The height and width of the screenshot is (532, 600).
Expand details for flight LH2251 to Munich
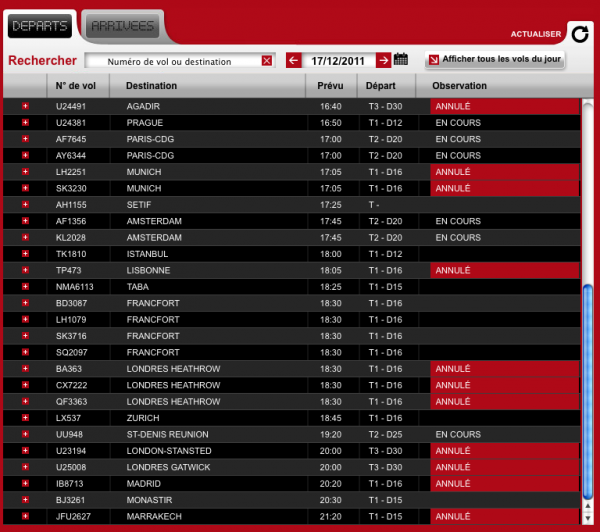point(26,172)
